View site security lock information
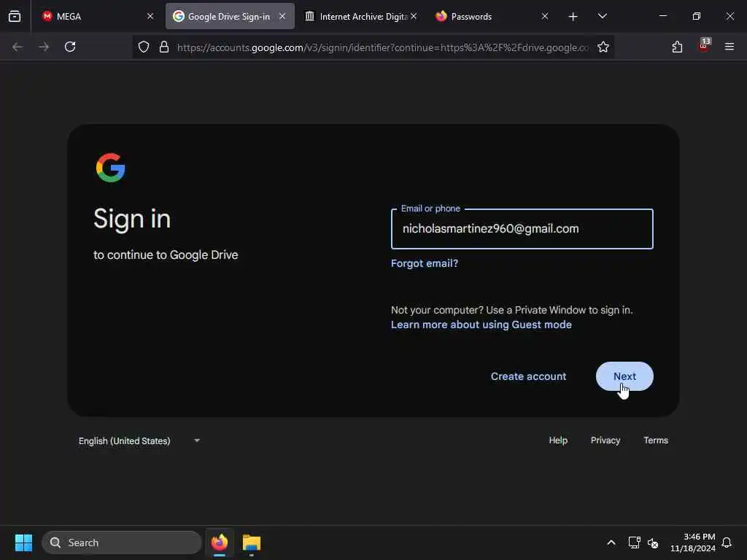 164,47
